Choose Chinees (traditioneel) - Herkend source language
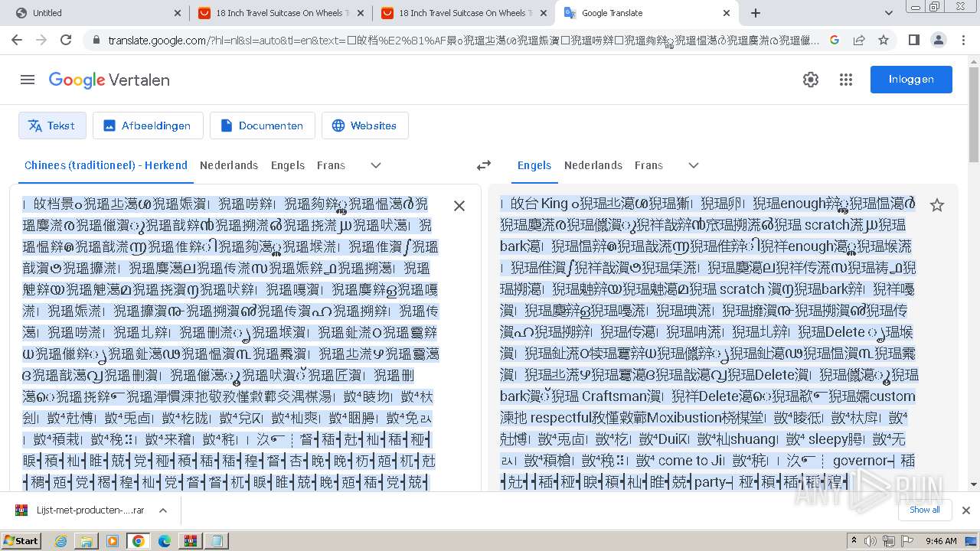Image resolution: width=980 pixels, height=551 pixels. pyautogui.click(x=106, y=165)
